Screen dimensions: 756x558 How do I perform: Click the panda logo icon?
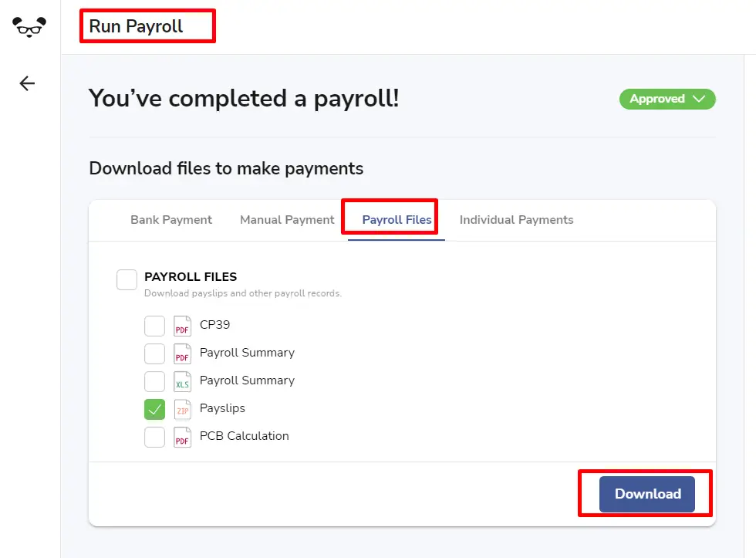click(x=29, y=27)
